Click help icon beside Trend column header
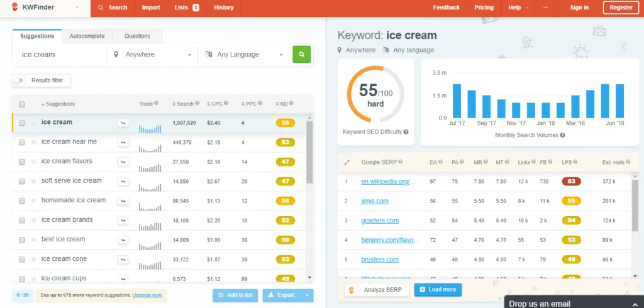644x308 pixels. (x=157, y=104)
